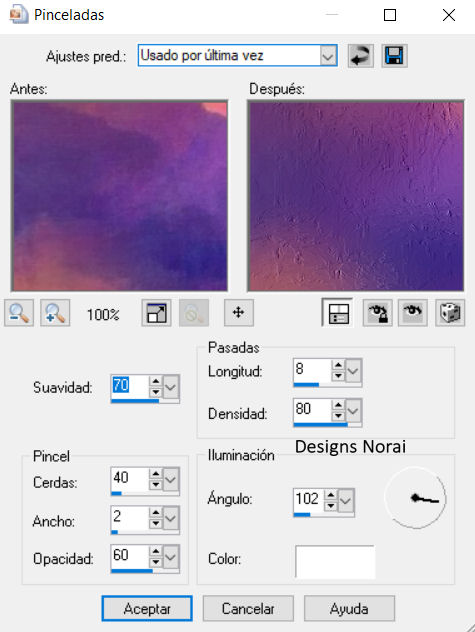Screen dimensions: 475x632
Task: Click the Cancelar button
Action: coord(248,609)
